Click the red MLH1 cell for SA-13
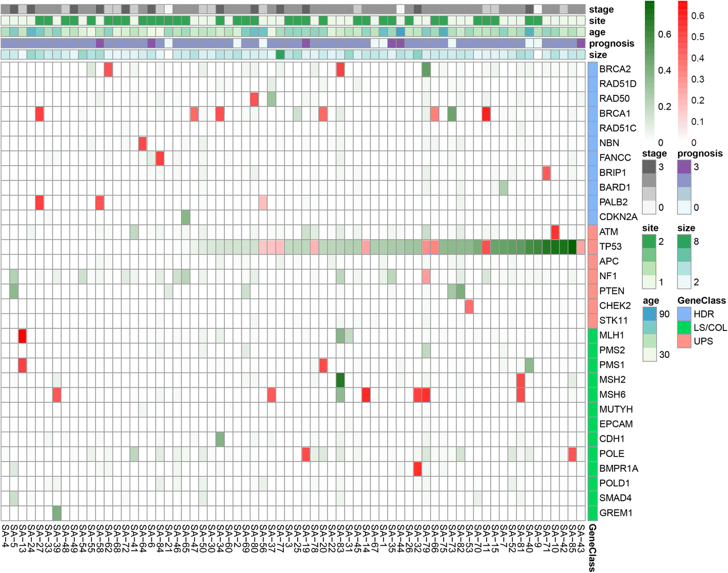Screen dimensions: 728x573 [22, 335]
